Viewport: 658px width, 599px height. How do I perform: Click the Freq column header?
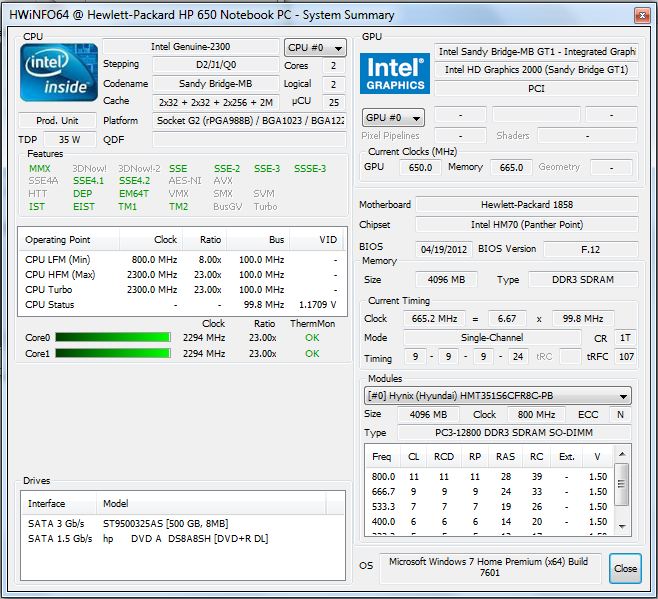coord(381,457)
